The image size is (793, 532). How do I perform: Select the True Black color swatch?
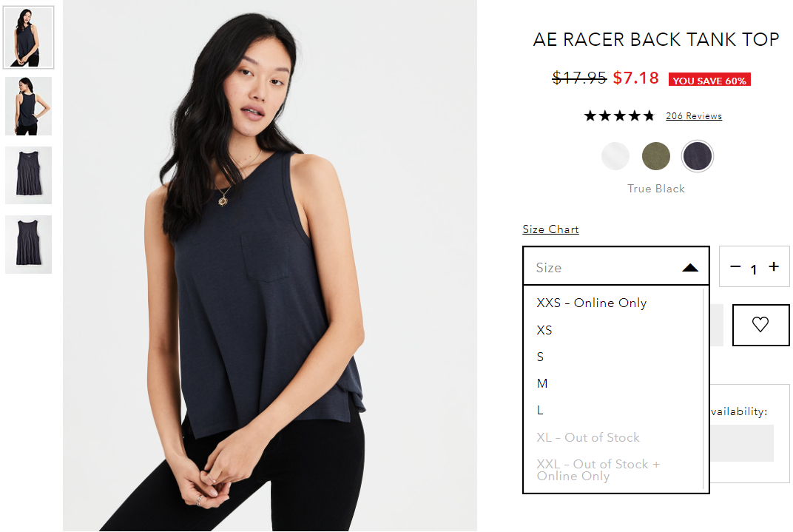click(697, 156)
